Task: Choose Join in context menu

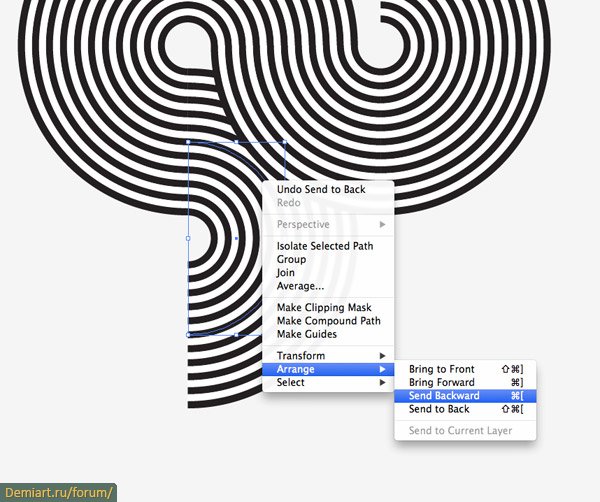Action: [x=328, y=272]
